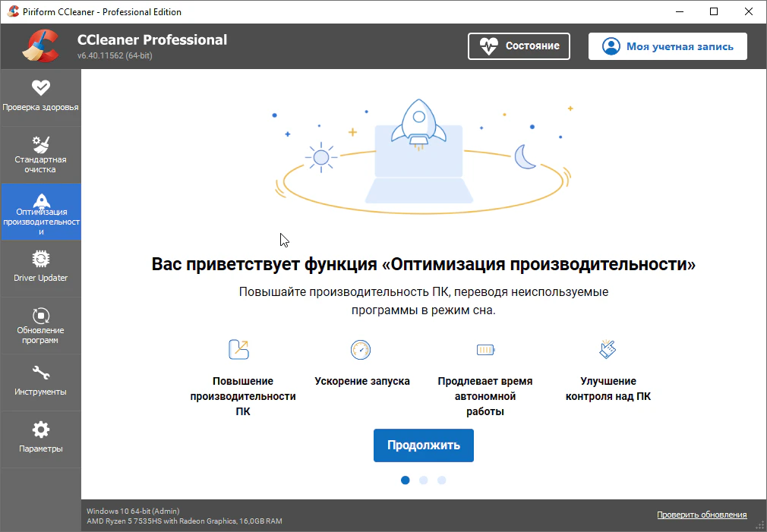Click the Ускорение запуска speedometer icon
The image size is (767, 532).
click(360, 349)
